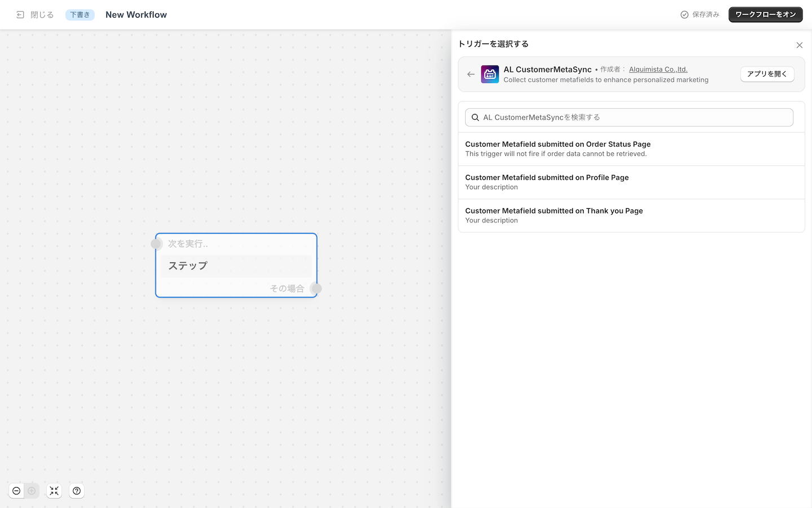Fit the workflow to view
Image resolution: width=812 pixels, height=508 pixels.
tap(54, 491)
